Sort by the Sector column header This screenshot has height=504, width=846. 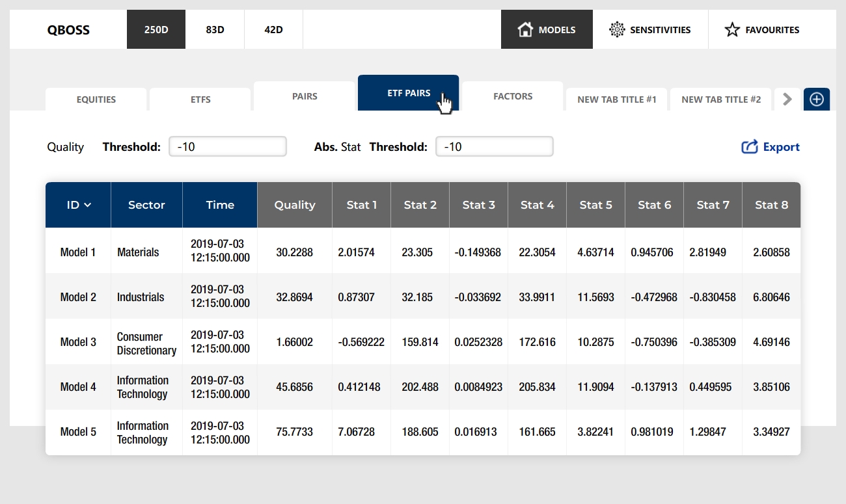146,205
